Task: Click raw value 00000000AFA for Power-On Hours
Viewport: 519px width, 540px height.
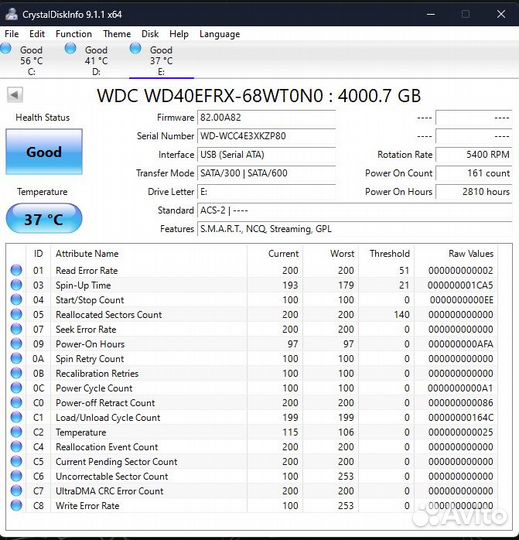Action: pyautogui.click(x=460, y=344)
